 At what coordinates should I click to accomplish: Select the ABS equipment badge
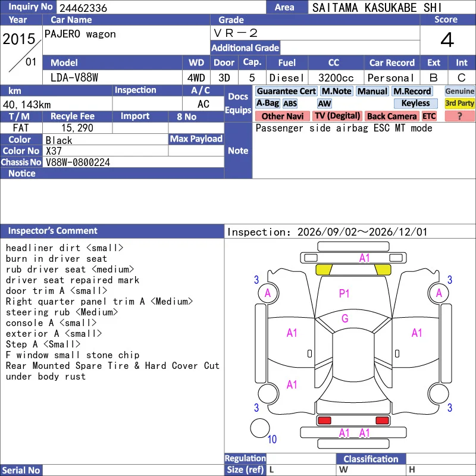coord(290,104)
